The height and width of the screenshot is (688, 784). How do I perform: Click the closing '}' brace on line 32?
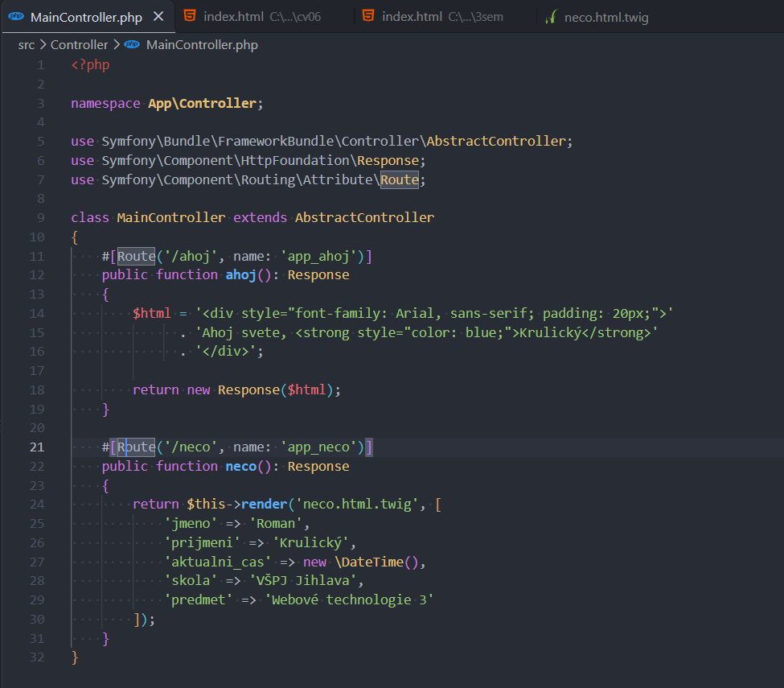[x=75, y=657]
